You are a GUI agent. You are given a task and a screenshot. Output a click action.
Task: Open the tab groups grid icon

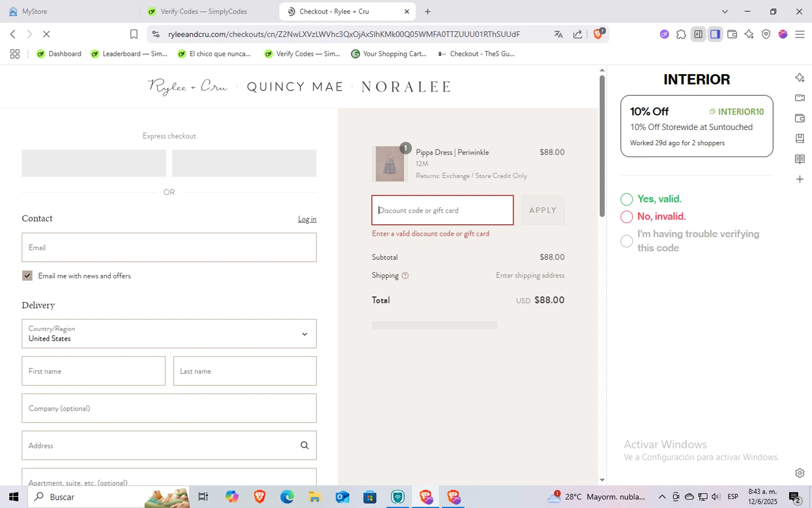coord(15,54)
